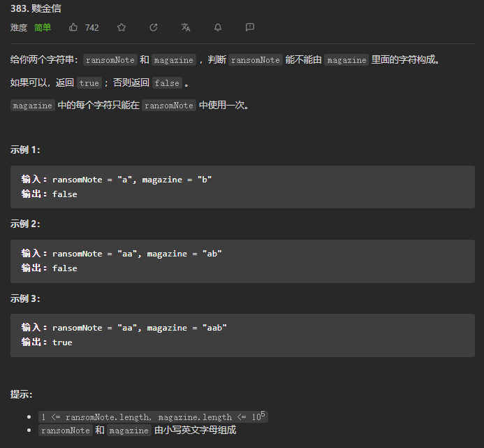Click the inline code 'true' in description
484x448 pixels.
[89, 82]
